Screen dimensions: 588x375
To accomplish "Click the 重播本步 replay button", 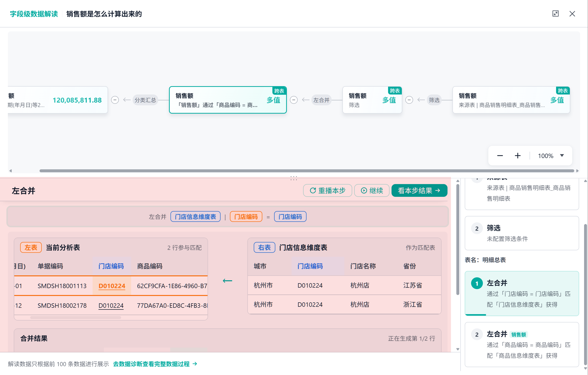I will pos(328,190).
